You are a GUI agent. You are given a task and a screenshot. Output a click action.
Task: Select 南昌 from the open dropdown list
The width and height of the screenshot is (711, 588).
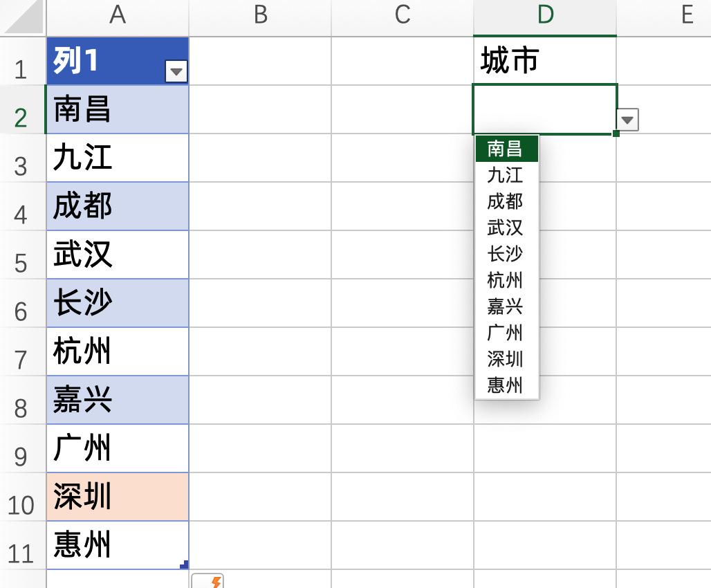point(506,149)
